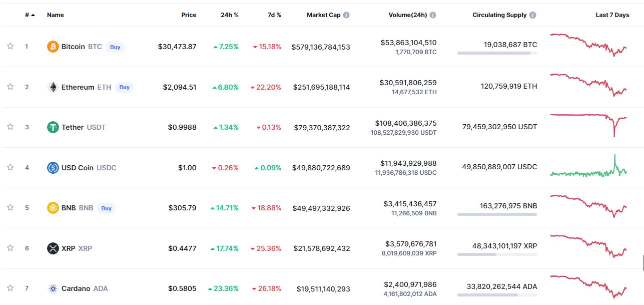Click the Ethereum diamond logo icon
The height and width of the screenshot is (305, 644).
[53, 87]
